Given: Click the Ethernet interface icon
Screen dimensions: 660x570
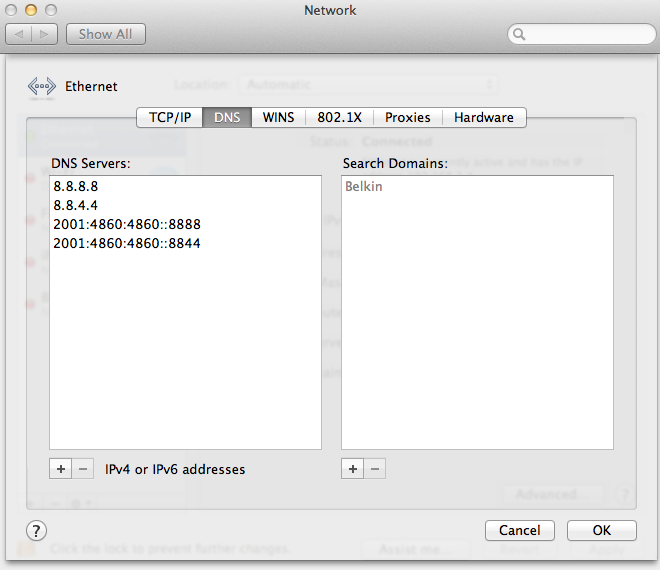Looking at the screenshot, I should (42, 86).
